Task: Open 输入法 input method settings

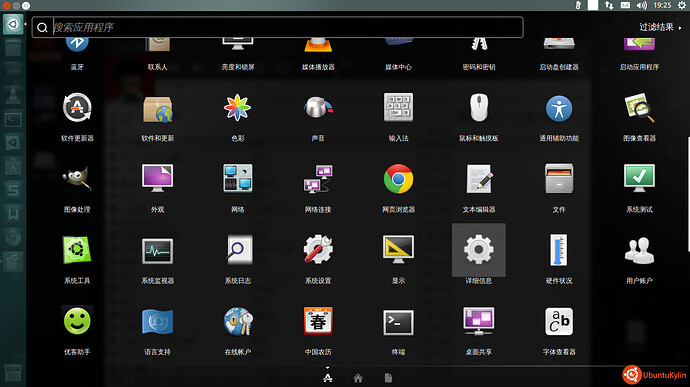Action: [398, 107]
